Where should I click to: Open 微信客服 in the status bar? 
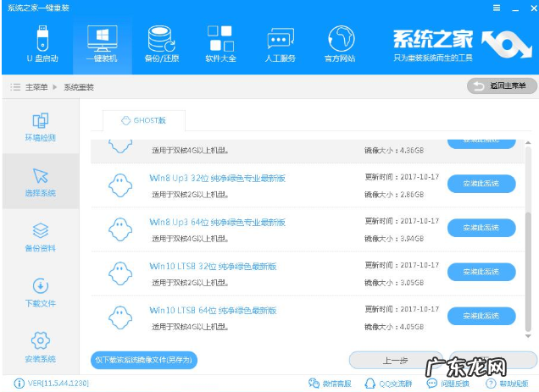pyautogui.click(x=330, y=384)
